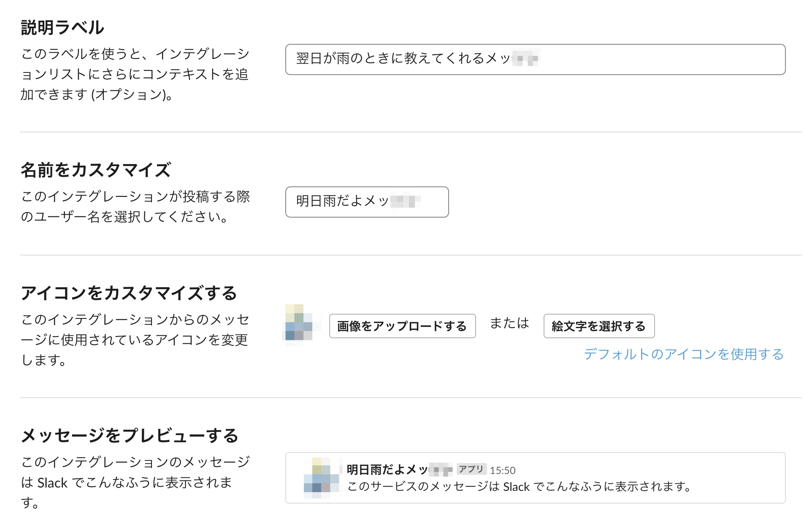This screenshot has height=528, width=812.
Task: Click the help text under アイコンをカスタマイズする
Action: point(135,339)
